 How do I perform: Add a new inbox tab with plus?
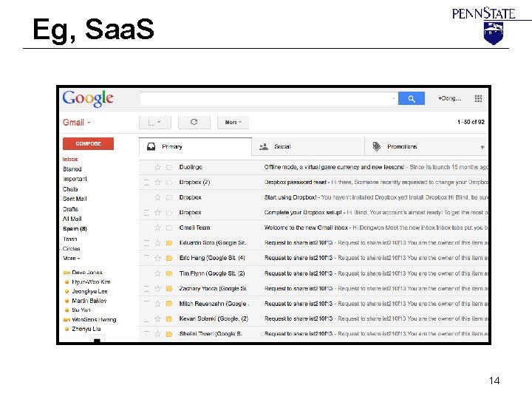click(482, 147)
